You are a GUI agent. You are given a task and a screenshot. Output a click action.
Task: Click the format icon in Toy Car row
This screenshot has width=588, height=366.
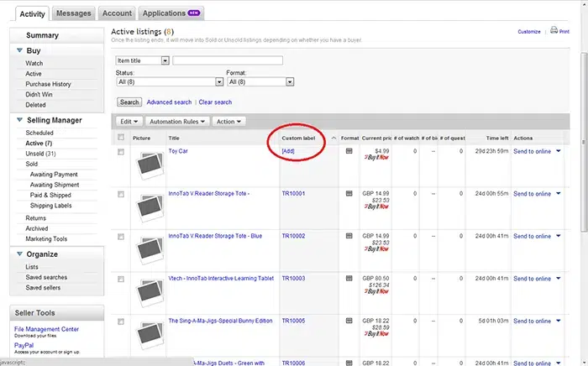[x=349, y=151]
